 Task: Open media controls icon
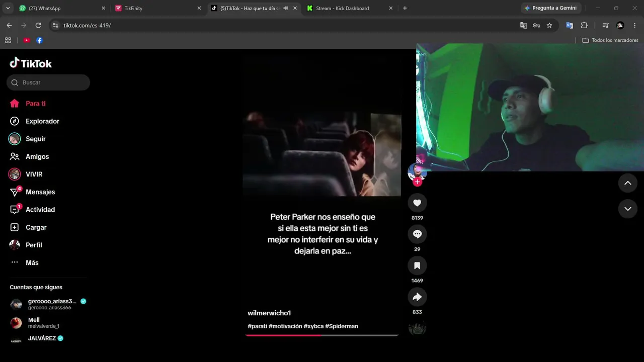coord(606,25)
